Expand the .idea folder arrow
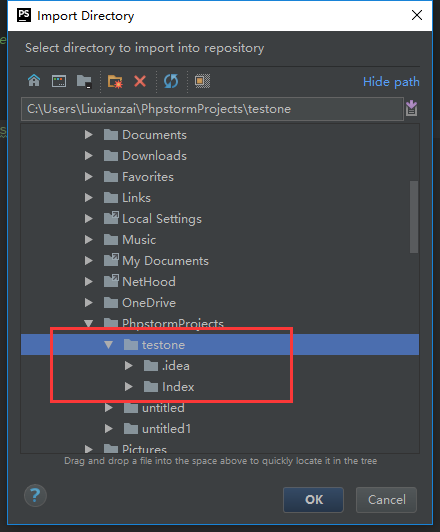 (x=129, y=366)
